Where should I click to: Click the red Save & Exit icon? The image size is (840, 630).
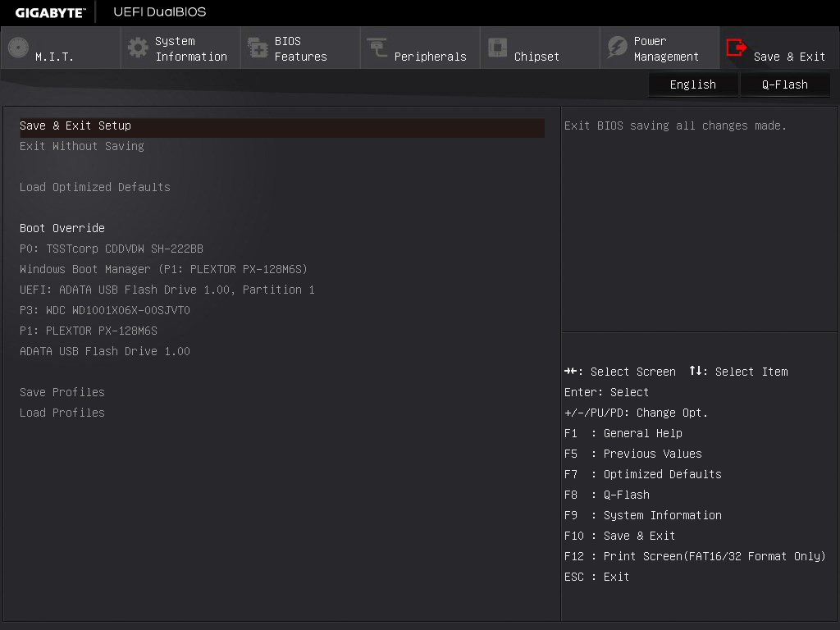point(736,48)
